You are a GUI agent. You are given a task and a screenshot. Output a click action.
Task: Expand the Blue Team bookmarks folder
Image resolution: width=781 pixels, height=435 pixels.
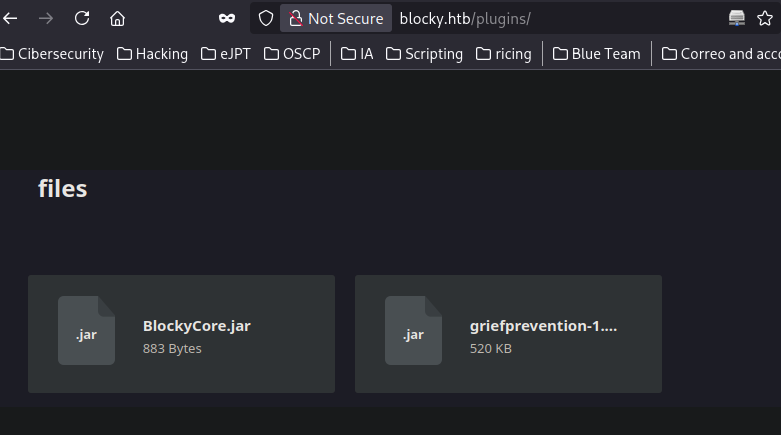click(597, 54)
